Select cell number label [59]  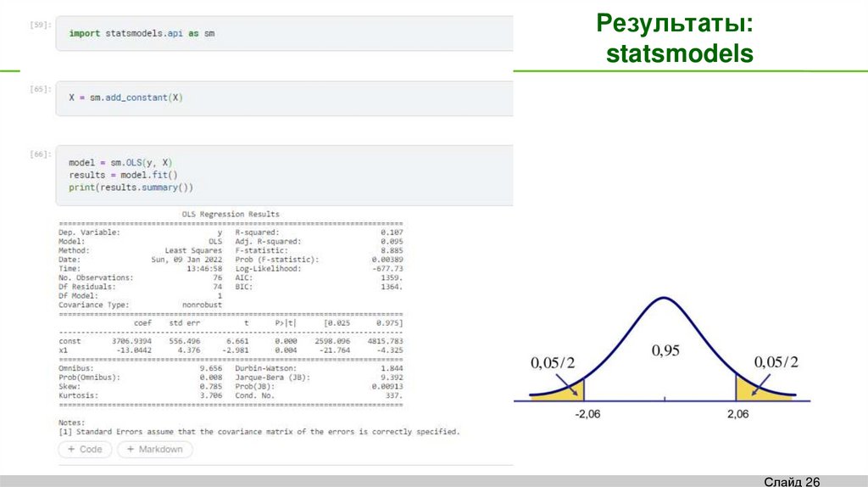click(41, 25)
